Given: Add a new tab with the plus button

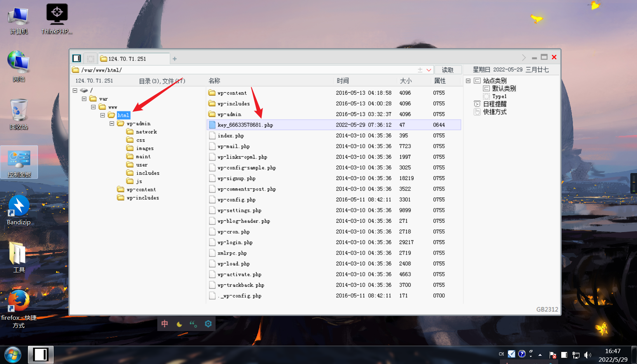Looking at the screenshot, I should click(x=175, y=59).
